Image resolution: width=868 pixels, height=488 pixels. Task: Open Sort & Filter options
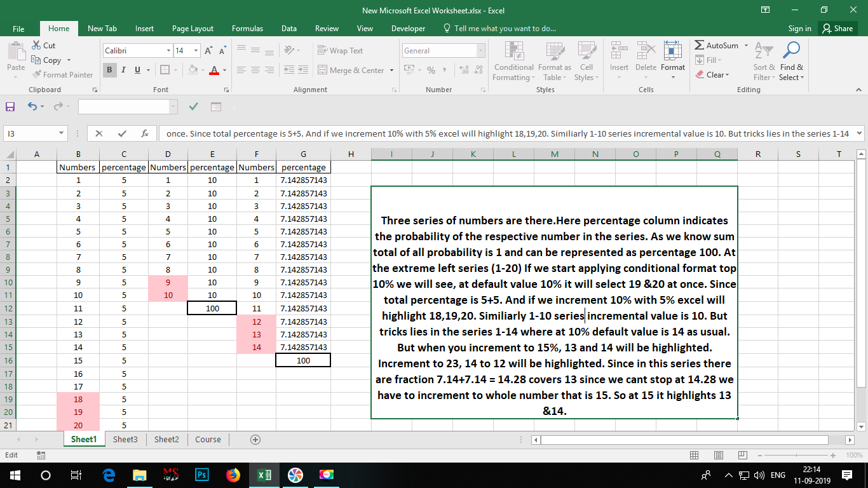click(x=763, y=60)
